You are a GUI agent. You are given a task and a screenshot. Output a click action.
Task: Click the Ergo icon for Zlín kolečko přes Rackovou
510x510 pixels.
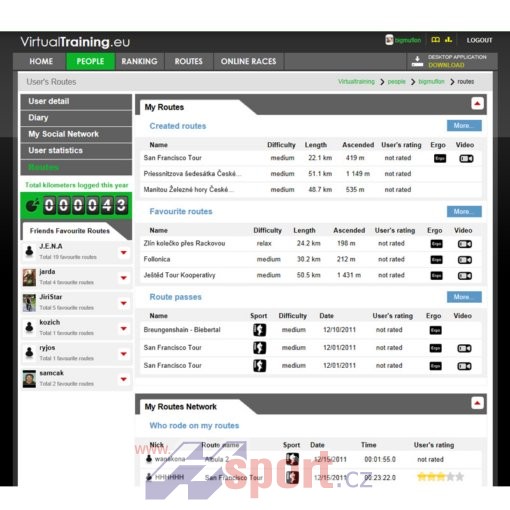coord(436,244)
